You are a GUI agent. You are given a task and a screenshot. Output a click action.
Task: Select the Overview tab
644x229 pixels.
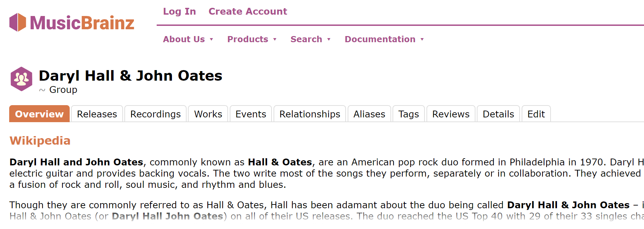tap(39, 114)
